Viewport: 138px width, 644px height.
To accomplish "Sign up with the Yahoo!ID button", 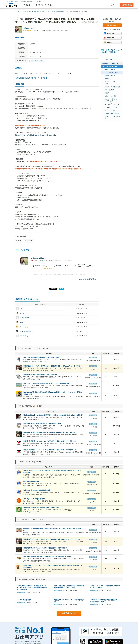I will [x=112, y=38].
